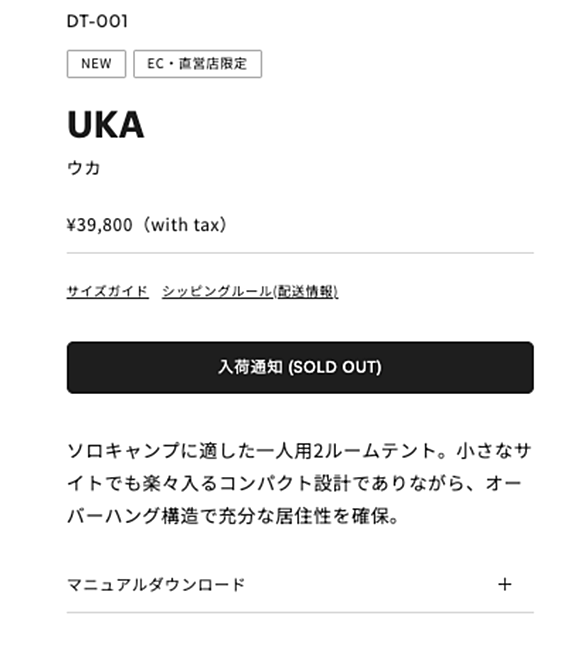The width and height of the screenshot is (586, 665).
Task: Click the ¥39,800 price amount
Action: click(x=100, y=225)
